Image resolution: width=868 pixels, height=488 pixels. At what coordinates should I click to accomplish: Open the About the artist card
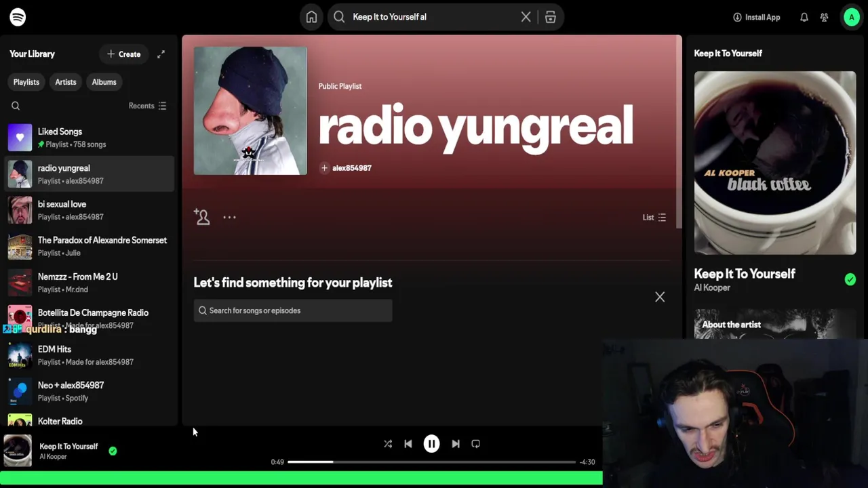click(775, 324)
